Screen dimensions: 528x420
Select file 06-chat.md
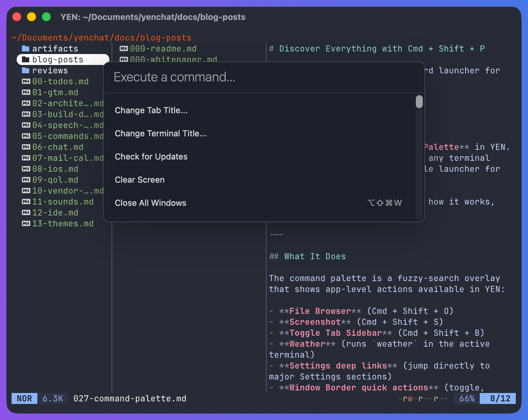coord(58,147)
